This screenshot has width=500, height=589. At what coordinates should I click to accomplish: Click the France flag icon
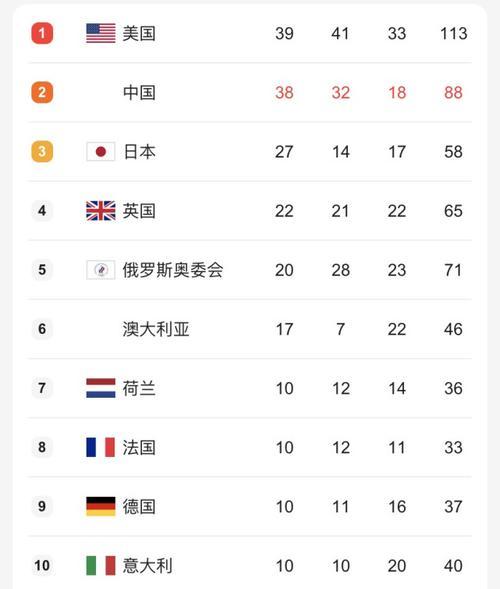(x=101, y=447)
